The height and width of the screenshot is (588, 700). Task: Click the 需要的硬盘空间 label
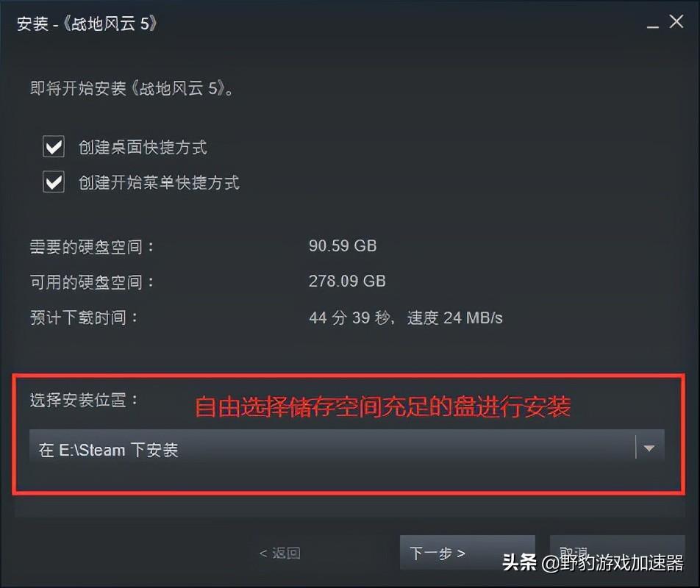point(93,247)
